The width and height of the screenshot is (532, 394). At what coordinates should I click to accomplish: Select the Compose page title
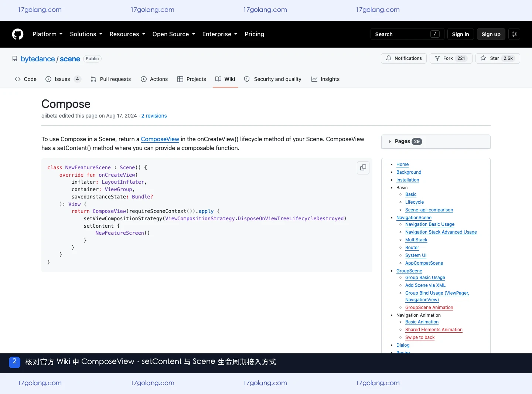pos(66,104)
